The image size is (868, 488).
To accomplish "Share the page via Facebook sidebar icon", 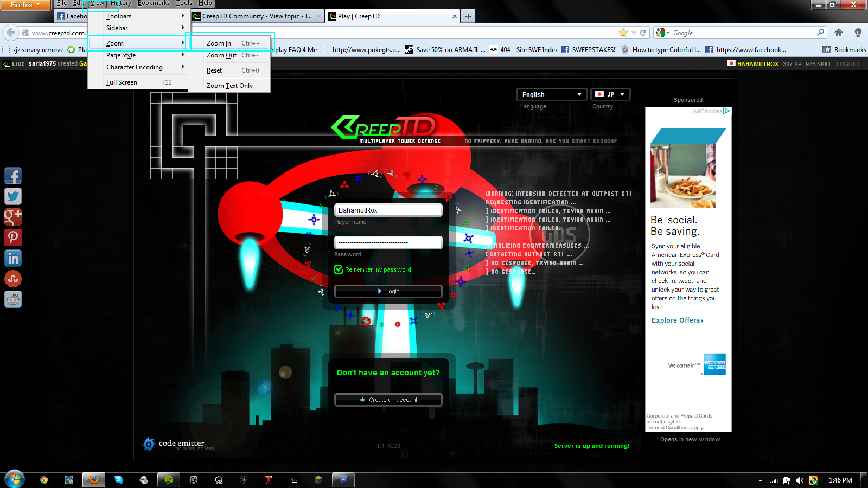I will coord(13,176).
